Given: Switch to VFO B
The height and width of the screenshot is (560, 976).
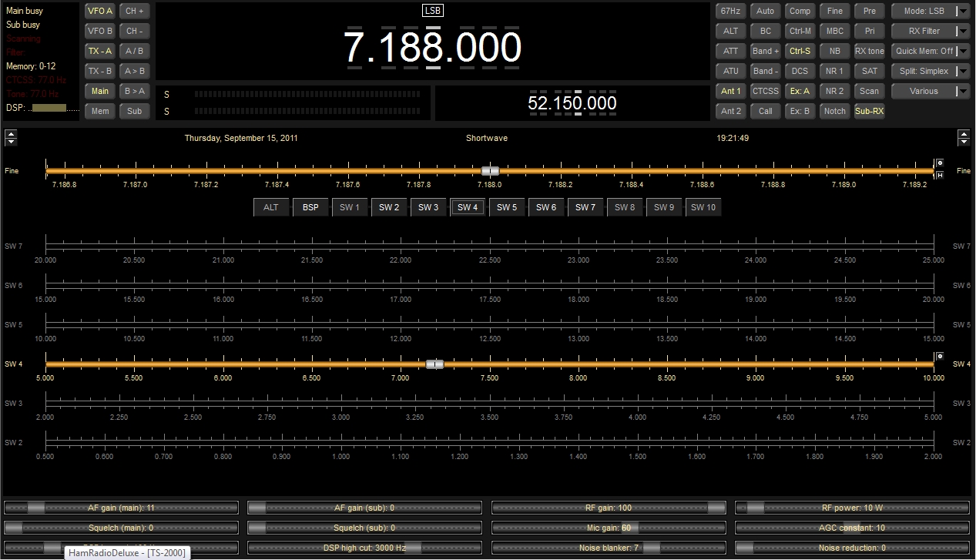Looking at the screenshot, I should click(100, 32).
